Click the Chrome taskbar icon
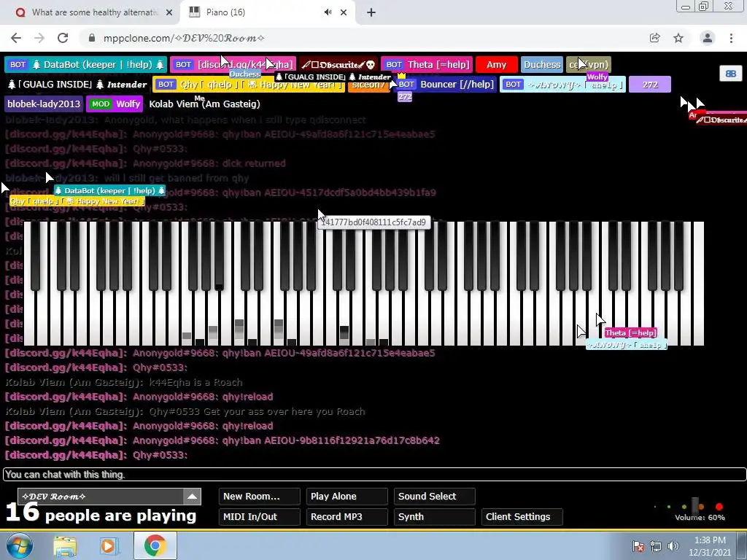 coord(155,545)
